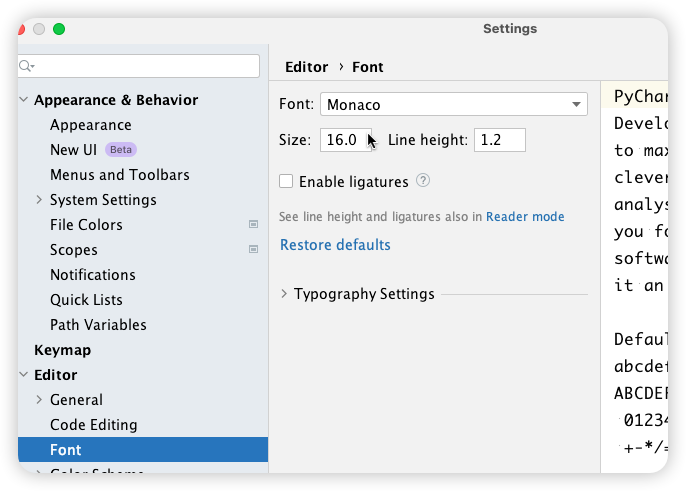The image size is (686, 491).
Task: Collapse the Editor settings group
Action: tap(24, 375)
